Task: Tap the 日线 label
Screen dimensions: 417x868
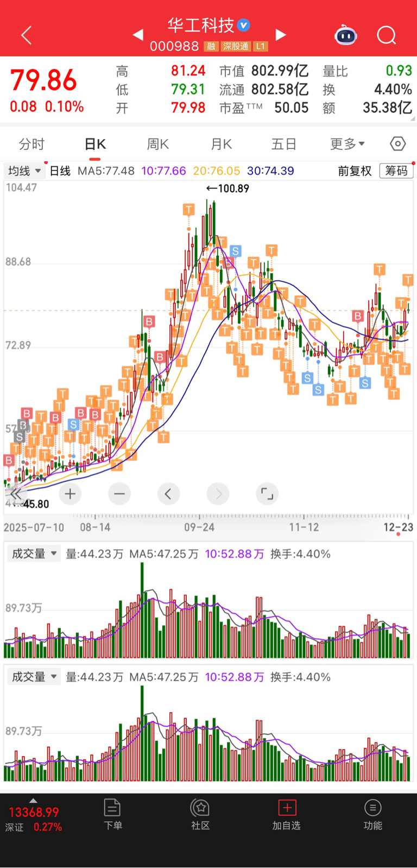Action: 60,171
